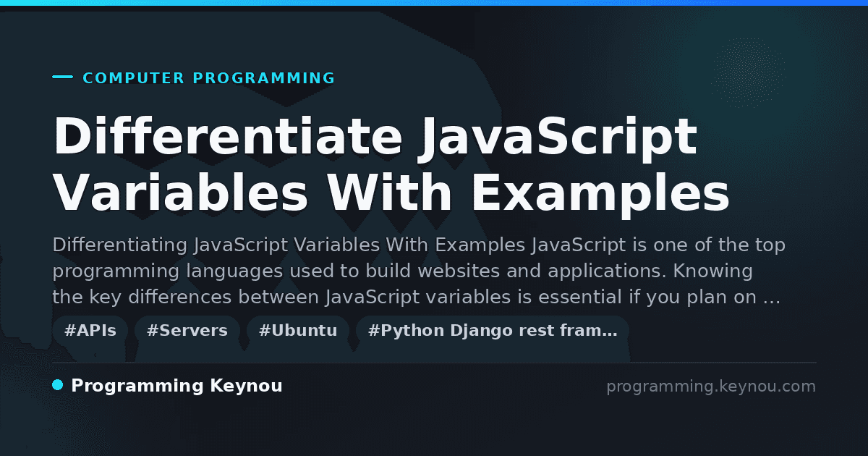Open the #Ubuntu tag
868x456 pixels.
click(298, 331)
